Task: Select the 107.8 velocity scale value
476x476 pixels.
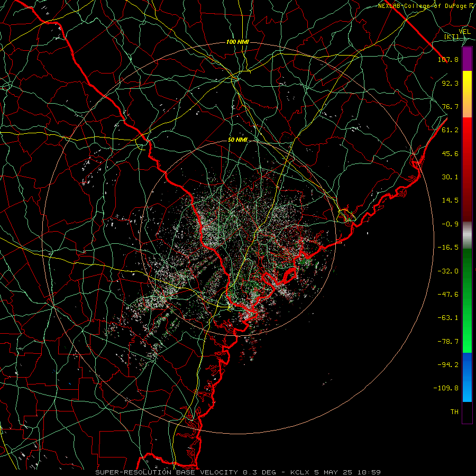Action: 448,59
